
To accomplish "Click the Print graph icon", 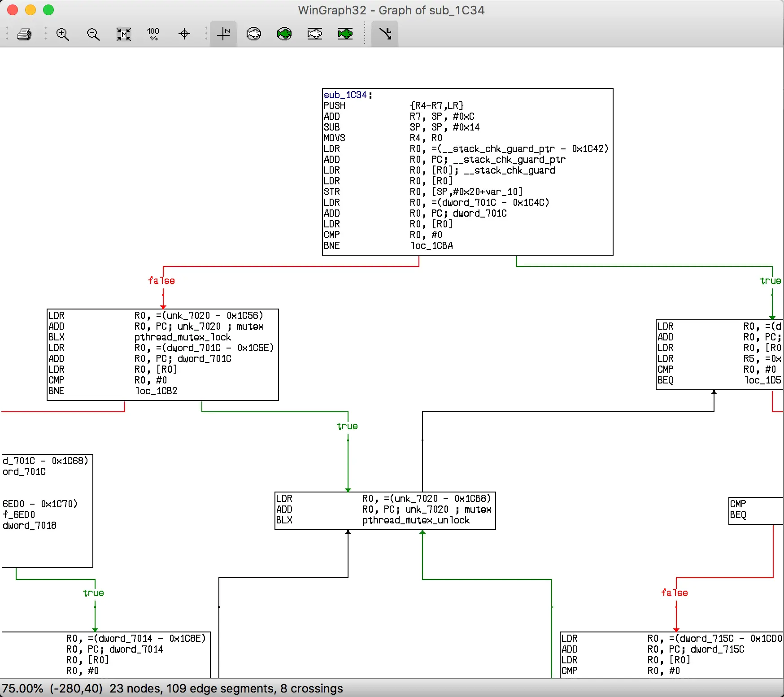I will (24, 34).
